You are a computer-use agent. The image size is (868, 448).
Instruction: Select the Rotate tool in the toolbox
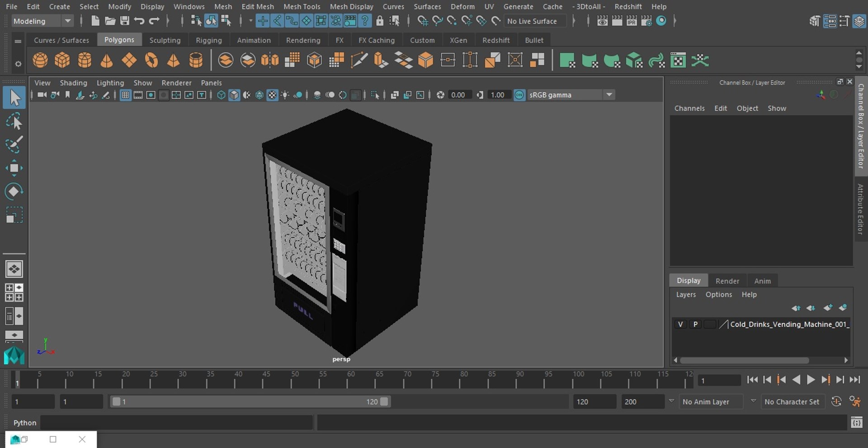14,191
